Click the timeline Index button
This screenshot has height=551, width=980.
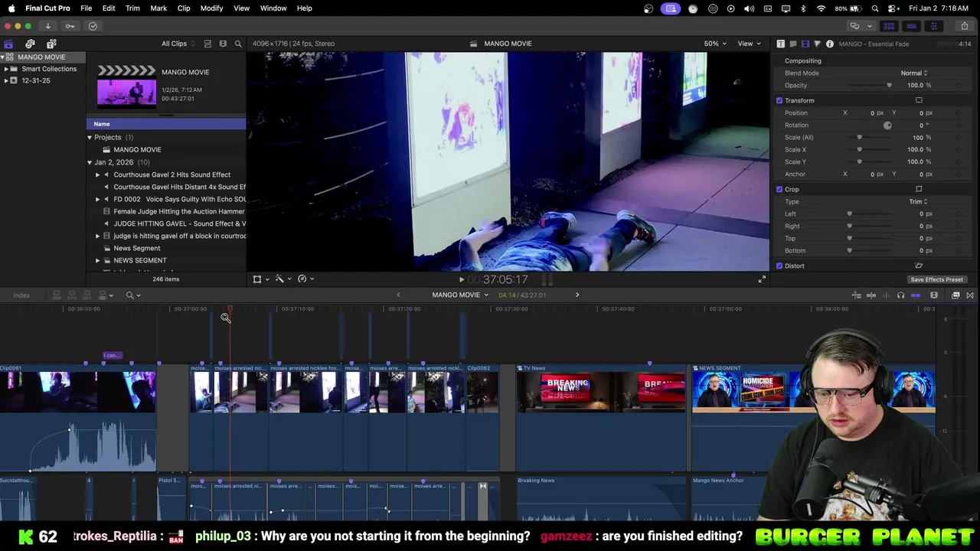tap(21, 295)
